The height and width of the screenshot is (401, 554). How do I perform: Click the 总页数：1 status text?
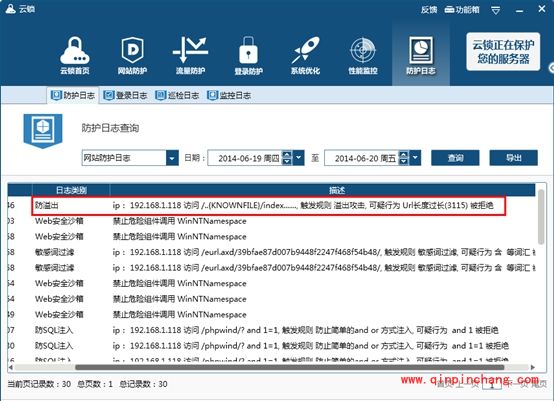tap(95, 384)
